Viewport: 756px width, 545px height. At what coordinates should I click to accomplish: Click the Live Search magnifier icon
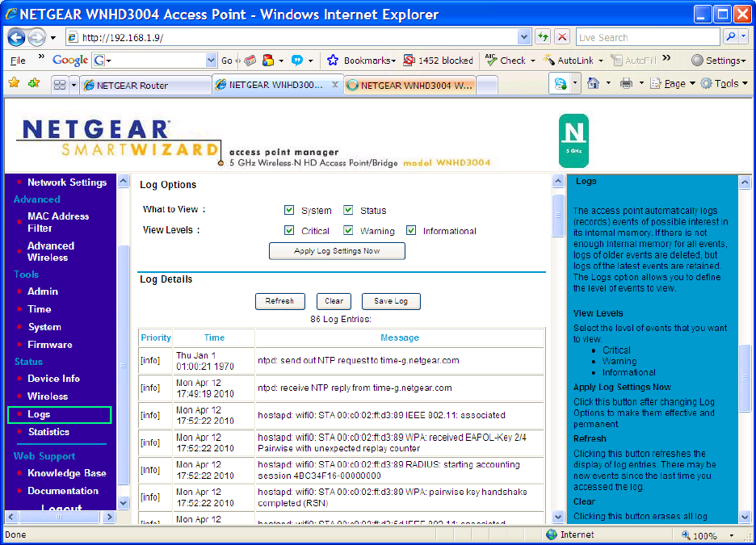tap(730, 36)
